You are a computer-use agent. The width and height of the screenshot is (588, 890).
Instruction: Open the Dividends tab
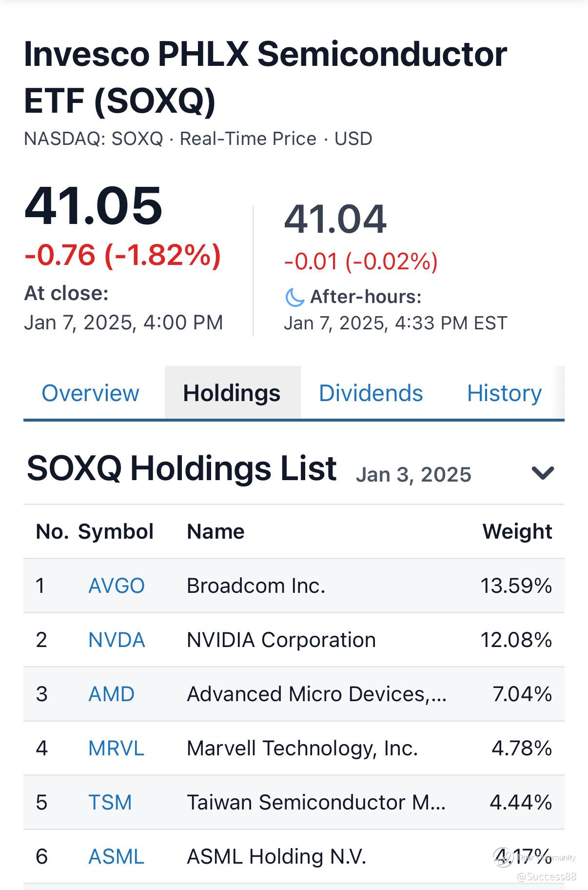[x=371, y=393]
